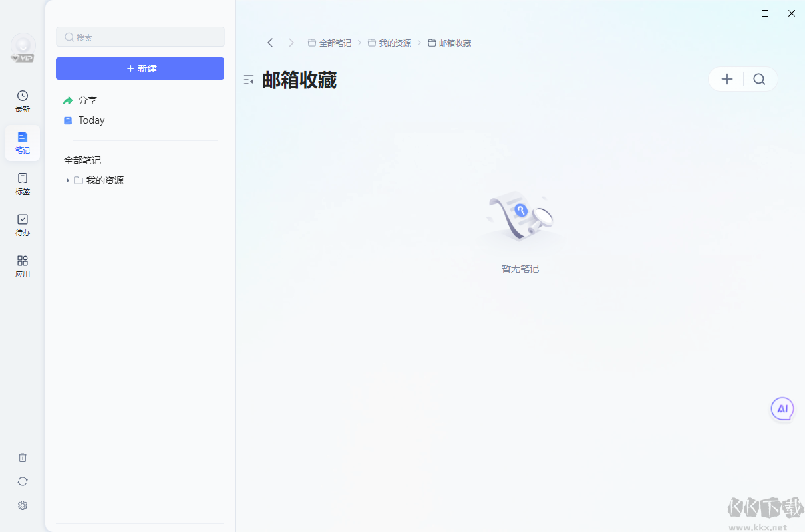Click the 新建 button

(x=140, y=68)
